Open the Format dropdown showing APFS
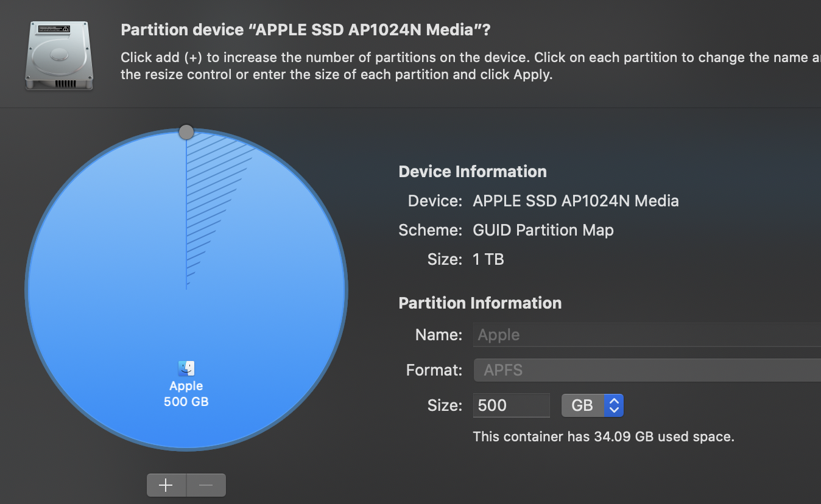821x504 pixels. click(x=647, y=370)
